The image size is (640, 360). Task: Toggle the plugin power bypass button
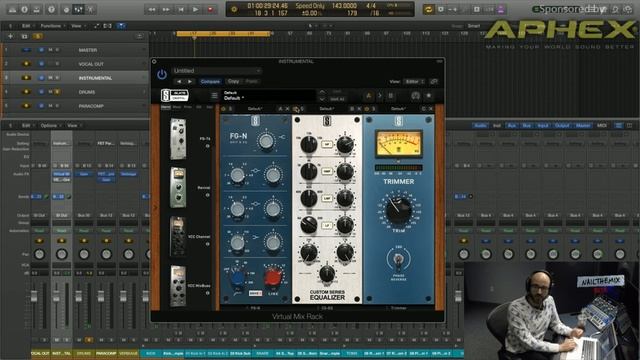(x=162, y=74)
